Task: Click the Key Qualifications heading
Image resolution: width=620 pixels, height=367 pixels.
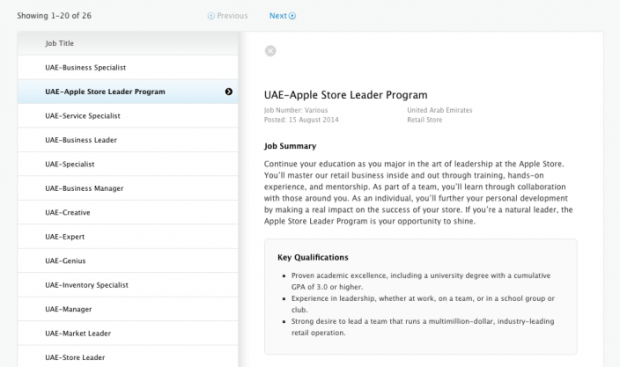Action: 313,257
